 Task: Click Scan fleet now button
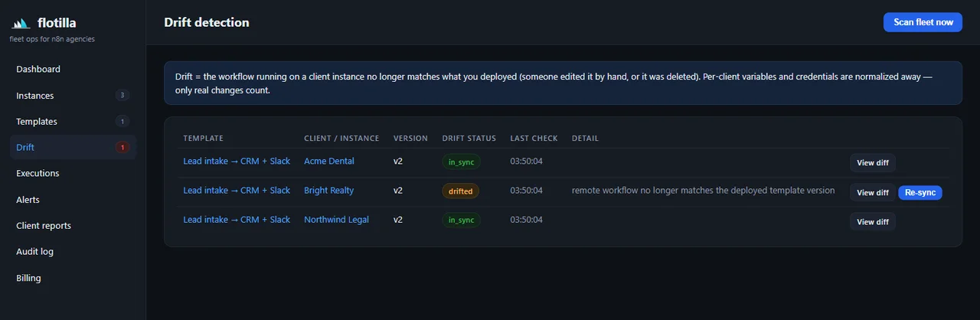(x=923, y=22)
